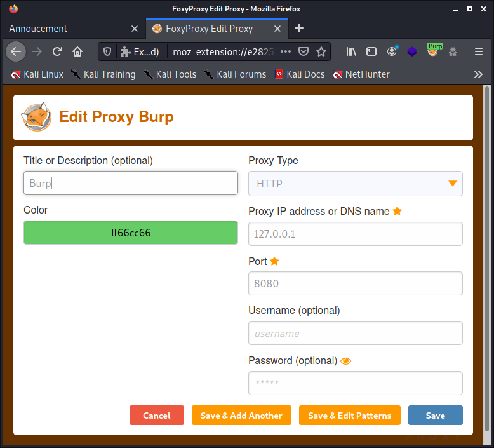Open the tracking protection shield icon
Viewport: 494px width, 448px height.
tap(107, 51)
